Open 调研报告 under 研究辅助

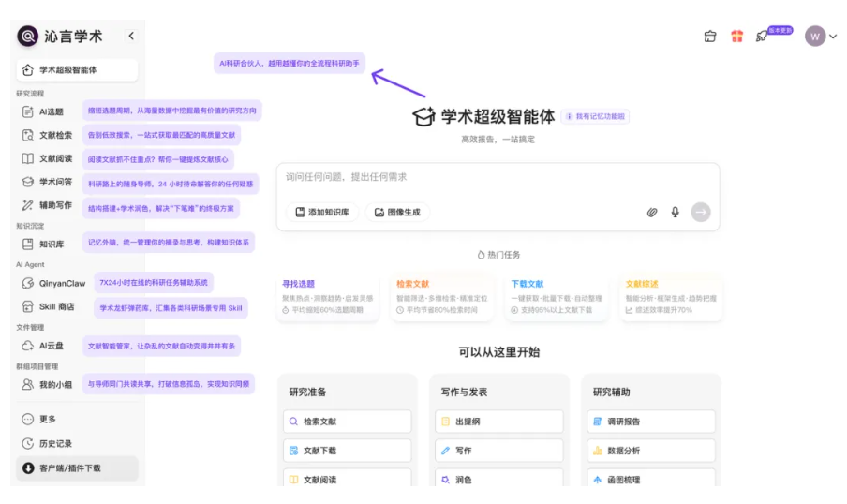tap(650, 422)
